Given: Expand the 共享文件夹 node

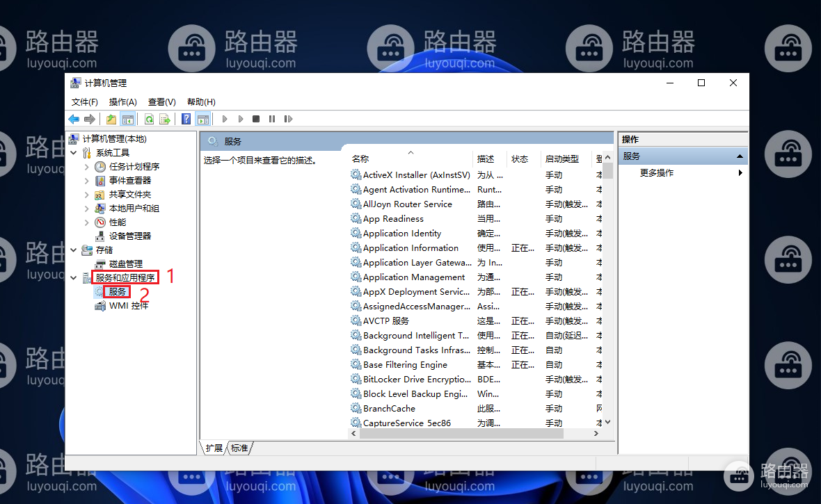Looking at the screenshot, I should (86, 195).
